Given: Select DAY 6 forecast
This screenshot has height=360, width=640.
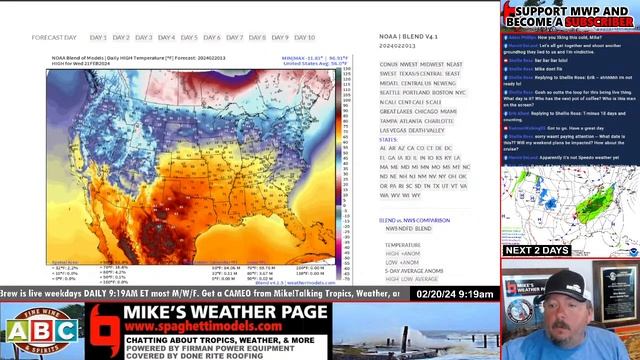Looking at the screenshot, I should 212,38.
